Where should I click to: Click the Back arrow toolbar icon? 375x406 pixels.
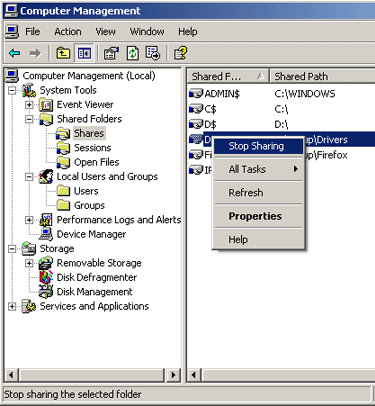pos(15,53)
